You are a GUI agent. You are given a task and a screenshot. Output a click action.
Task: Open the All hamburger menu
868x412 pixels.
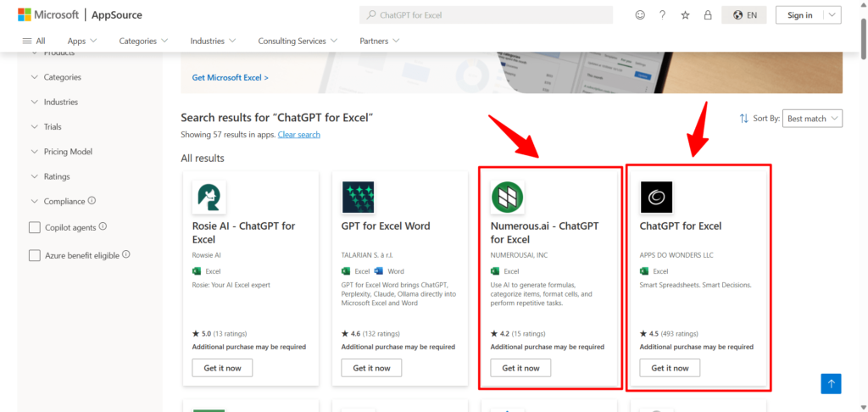click(34, 41)
